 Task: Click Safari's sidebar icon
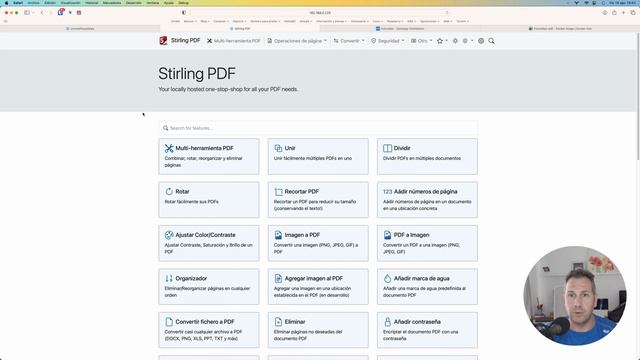[x=27, y=13]
